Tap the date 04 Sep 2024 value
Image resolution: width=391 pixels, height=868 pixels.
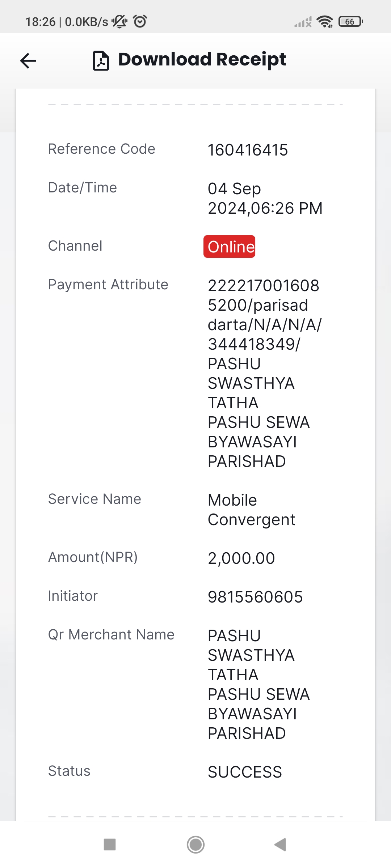265,198
